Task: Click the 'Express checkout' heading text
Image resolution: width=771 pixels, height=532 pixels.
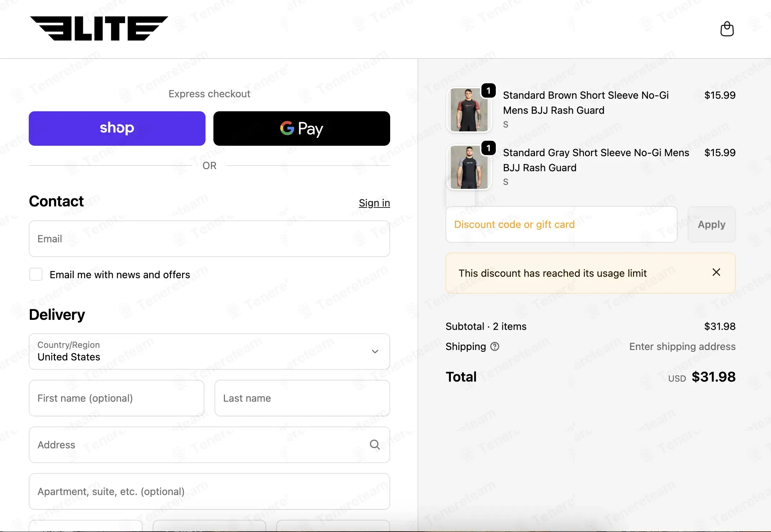Action: 209,94
